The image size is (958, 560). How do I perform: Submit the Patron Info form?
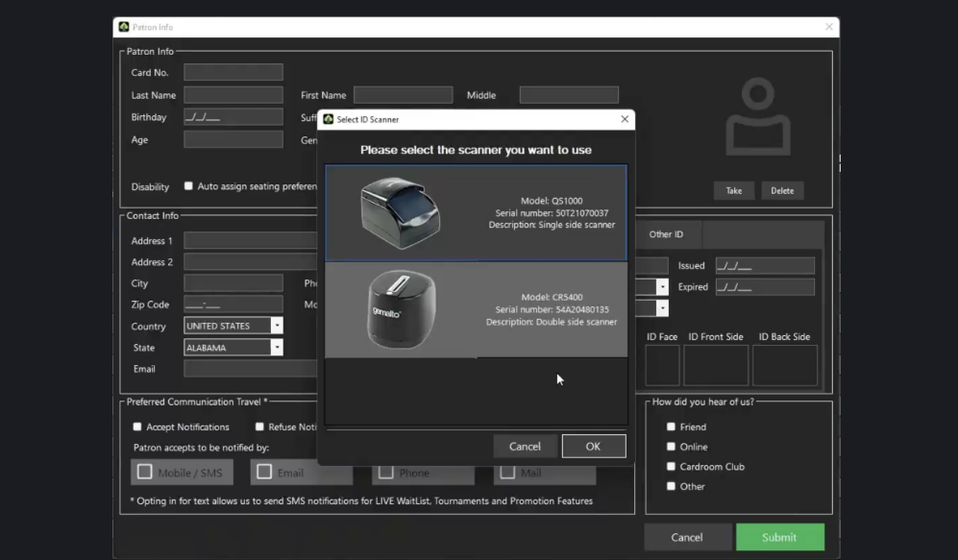779,537
